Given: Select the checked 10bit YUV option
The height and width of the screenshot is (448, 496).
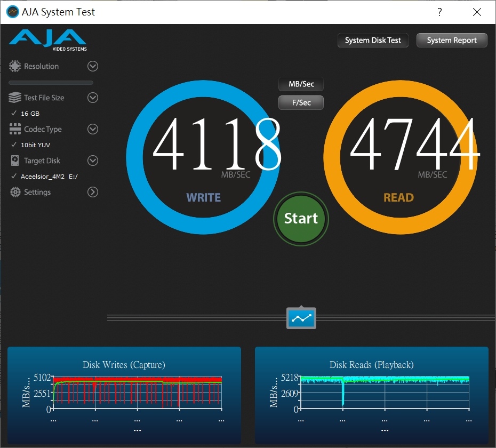Looking at the screenshot, I should click(x=31, y=145).
